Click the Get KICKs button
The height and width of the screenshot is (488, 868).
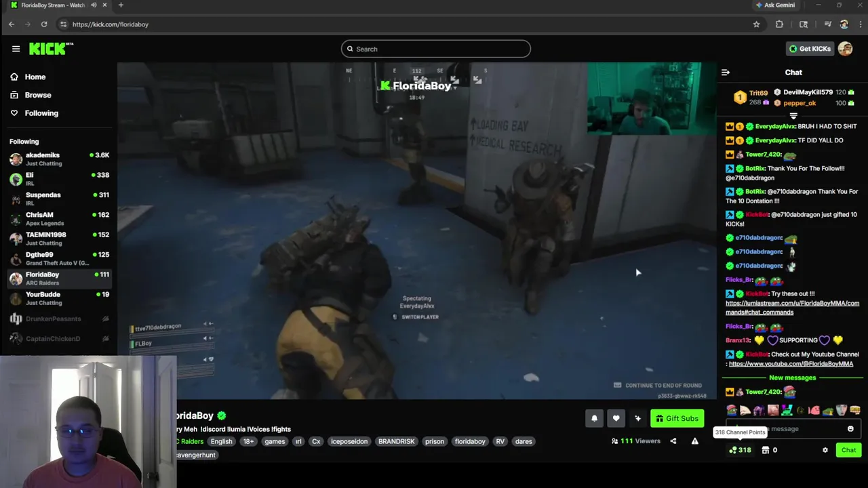[810, 49]
